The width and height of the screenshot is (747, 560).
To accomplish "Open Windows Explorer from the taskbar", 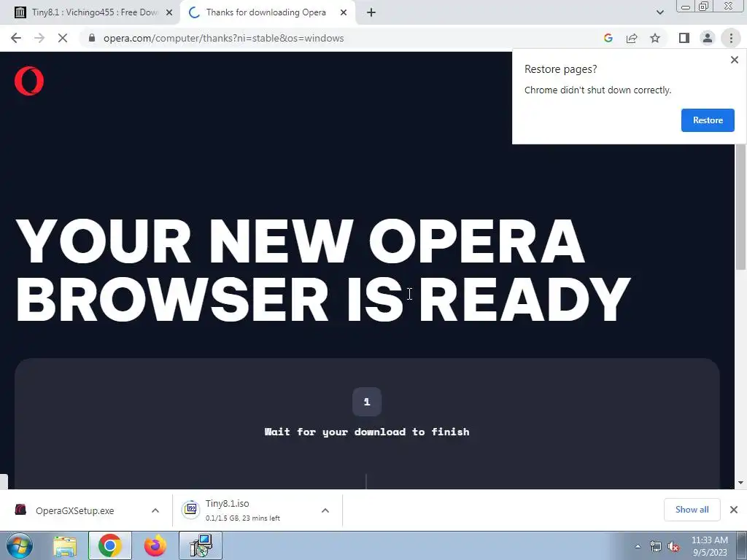I will click(x=65, y=545).
